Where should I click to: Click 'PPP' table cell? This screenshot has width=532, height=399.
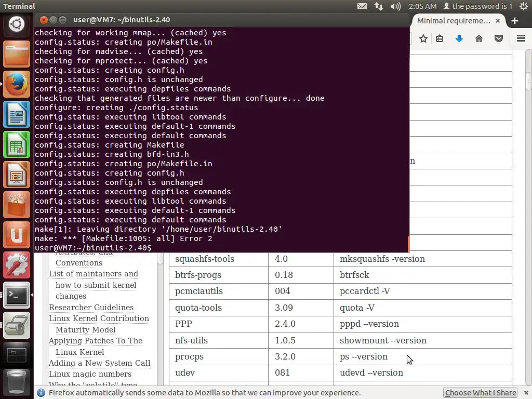[x=219, y=324]
